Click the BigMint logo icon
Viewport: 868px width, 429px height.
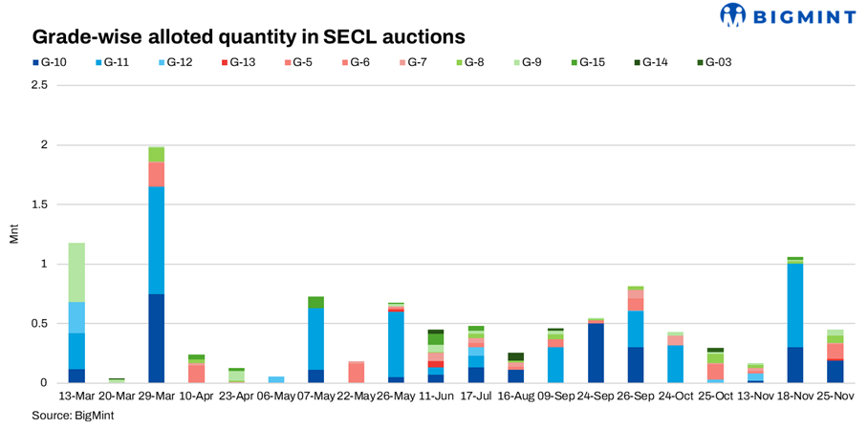pyautogui.click(x=732, y=14)
